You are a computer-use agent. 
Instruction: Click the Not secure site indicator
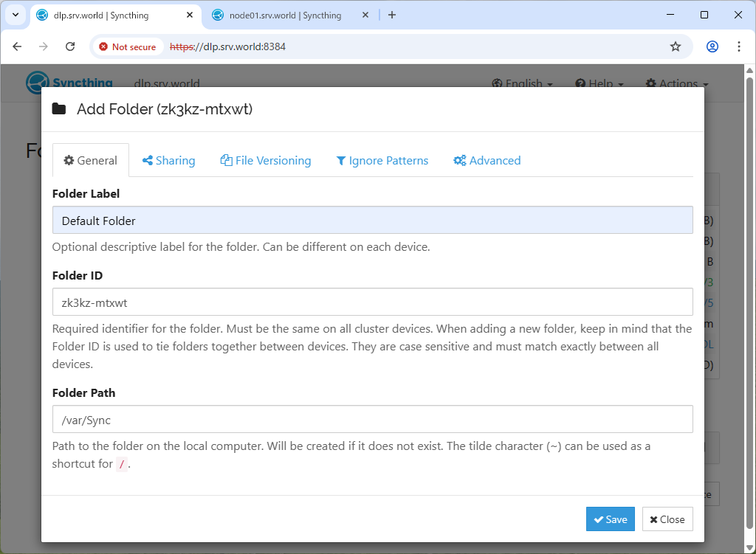click(x=127, y=46)
